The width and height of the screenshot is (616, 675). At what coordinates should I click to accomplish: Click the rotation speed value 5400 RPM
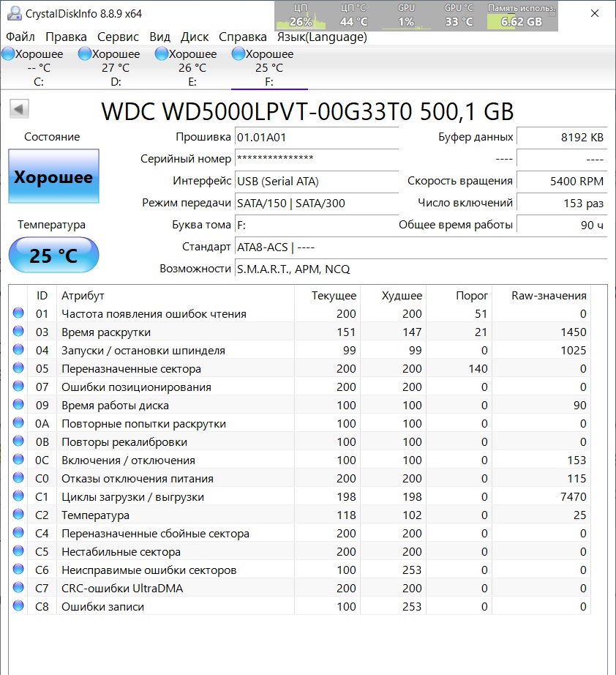(562, 182)
